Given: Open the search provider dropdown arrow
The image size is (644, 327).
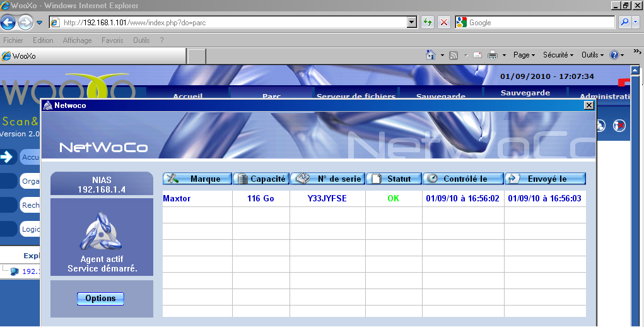Looking at the screenshot, I should [x=636, y=23].
